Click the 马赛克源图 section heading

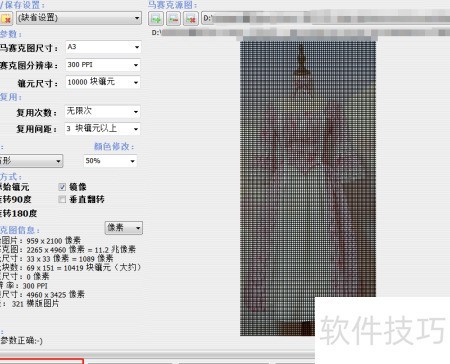(173, 5)
